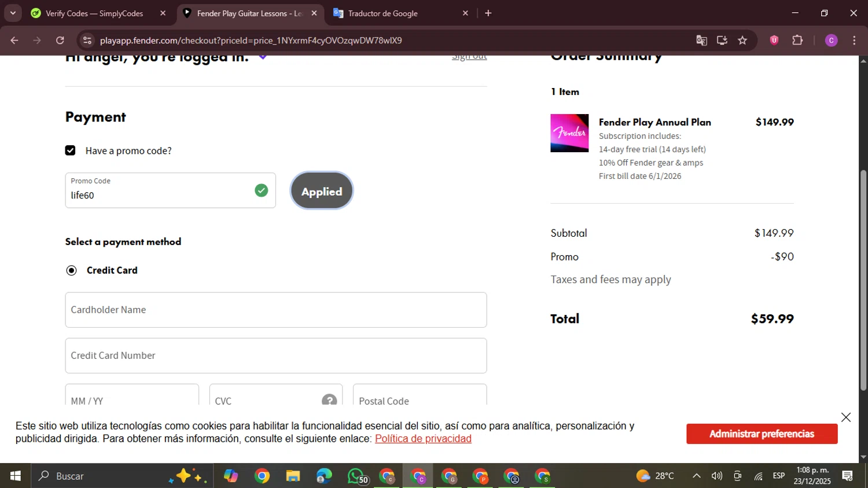Viewport: 868px width, 488px height.
Task: Click scrollbar down arrow
Action: 863,457
